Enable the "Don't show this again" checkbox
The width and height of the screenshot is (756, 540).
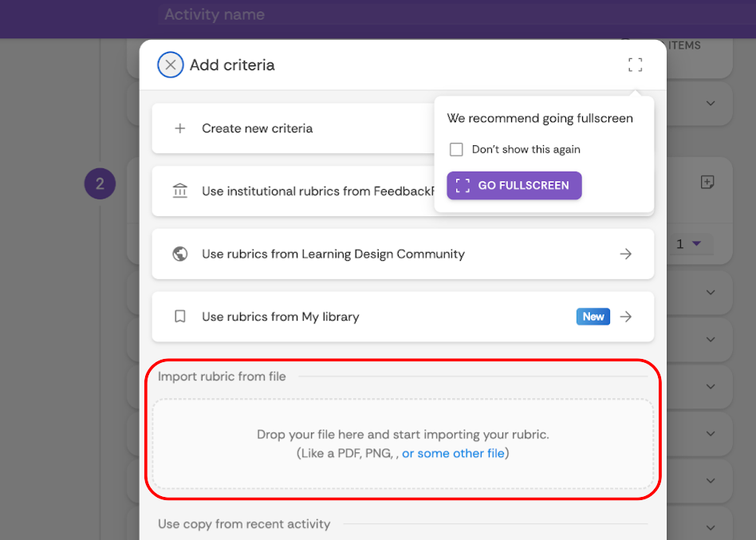click(x=456, y=150)
